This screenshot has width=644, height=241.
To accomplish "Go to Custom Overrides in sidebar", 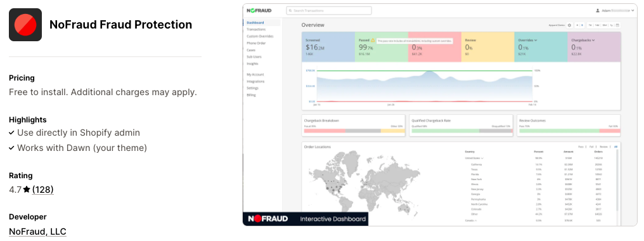I will (260, 36).
